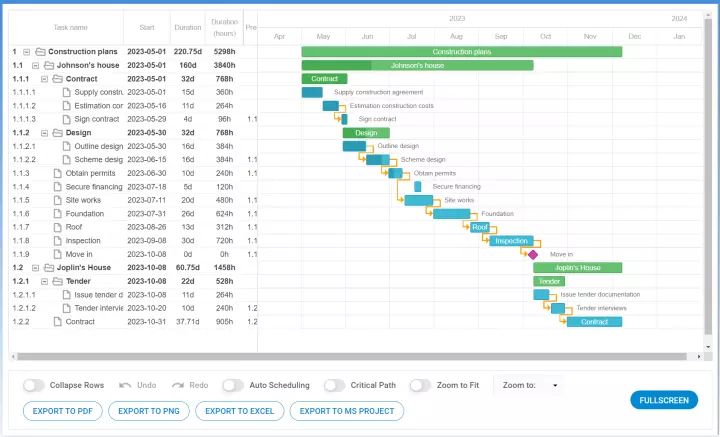Viewport: 720px width, 437px height.
Task: Enable the Auto Scheduling switch
Action: tap(233, 385)
